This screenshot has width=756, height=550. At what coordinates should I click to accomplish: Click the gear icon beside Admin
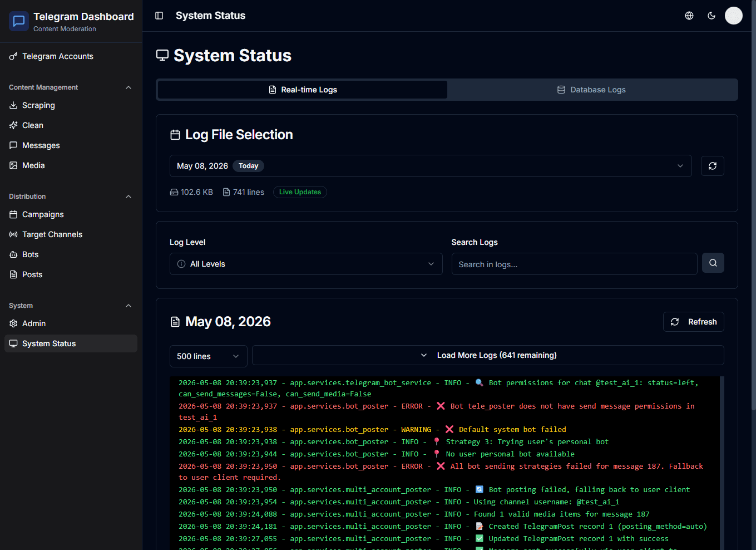point(13,323)
